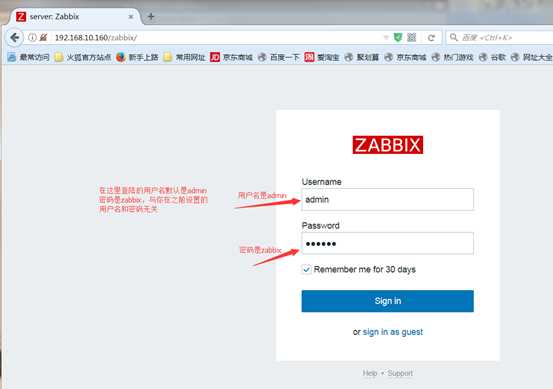This screenshot has width=553, height=389.
Task: Click the 'Username' label text
Action: (321, 182)
